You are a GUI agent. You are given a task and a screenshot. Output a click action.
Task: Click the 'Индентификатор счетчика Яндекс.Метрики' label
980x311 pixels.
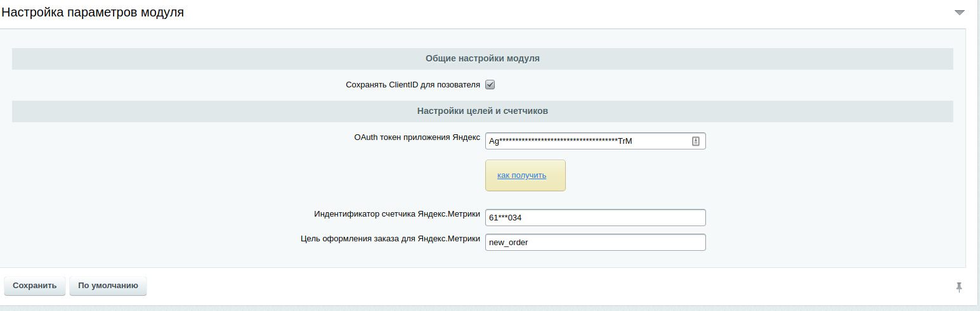[x=397, y=214]
